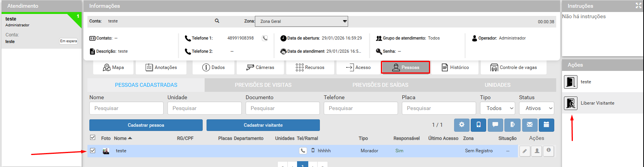Open settings with the gear button
The height and width of the screenshot is (167, 644).
click(x=461, y=125)
